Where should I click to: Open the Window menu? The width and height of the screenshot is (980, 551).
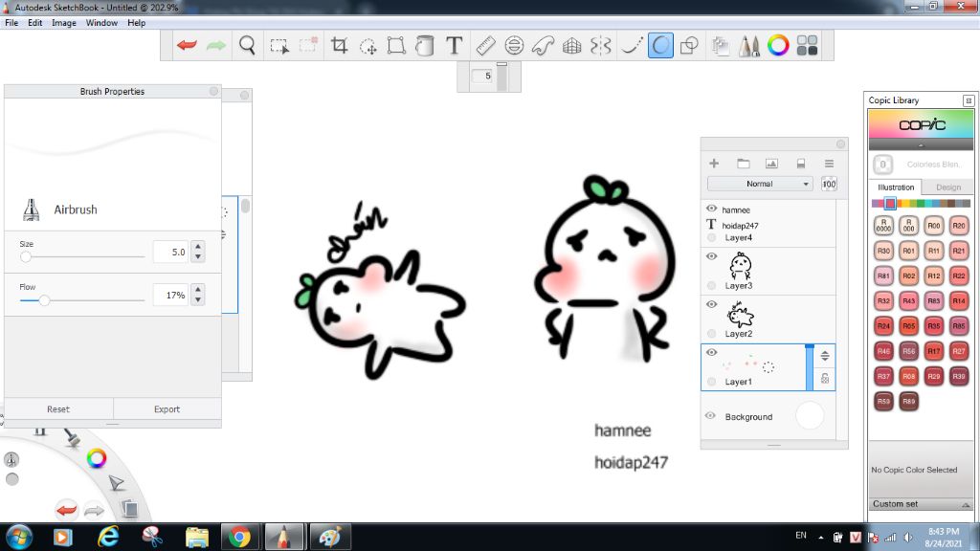coord(101,23)
